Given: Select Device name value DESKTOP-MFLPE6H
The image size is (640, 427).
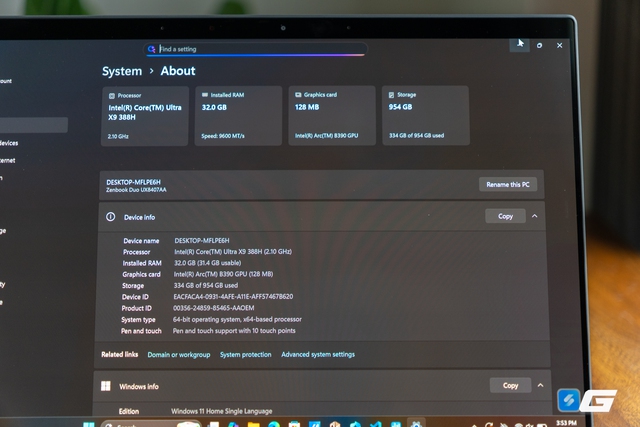Looking at the screenshot, I should click(x=202, y=240).
